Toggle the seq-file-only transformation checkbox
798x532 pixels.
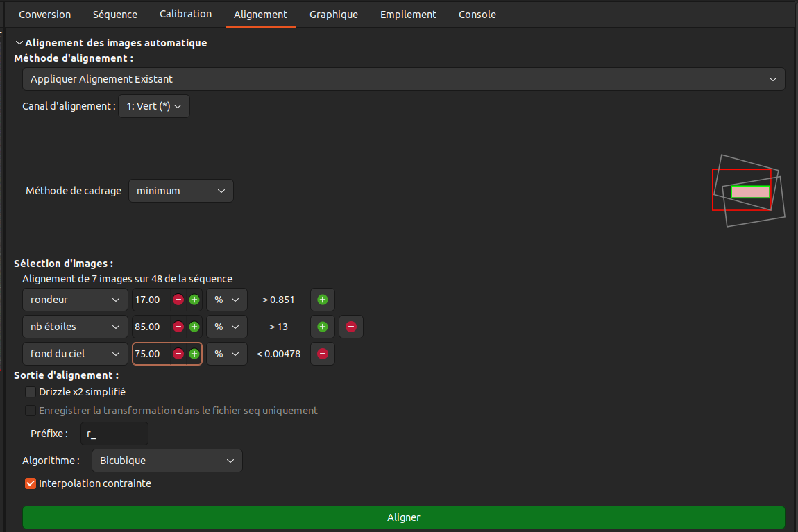(x=31, y=411)
